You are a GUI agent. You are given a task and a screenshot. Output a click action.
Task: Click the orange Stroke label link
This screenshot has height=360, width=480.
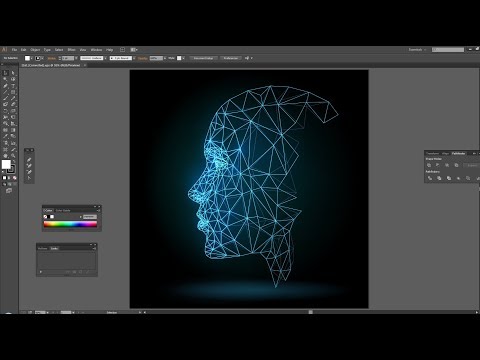coord(52,58)
